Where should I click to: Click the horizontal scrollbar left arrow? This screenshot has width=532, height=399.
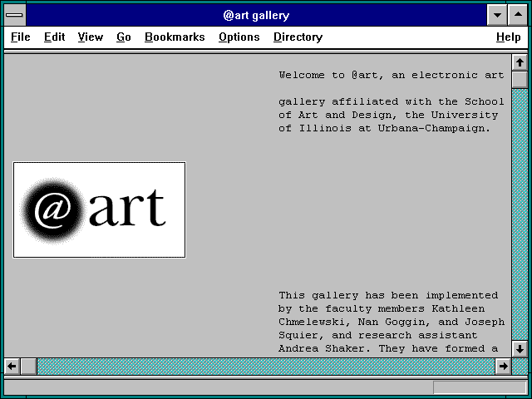click(12, 367)
